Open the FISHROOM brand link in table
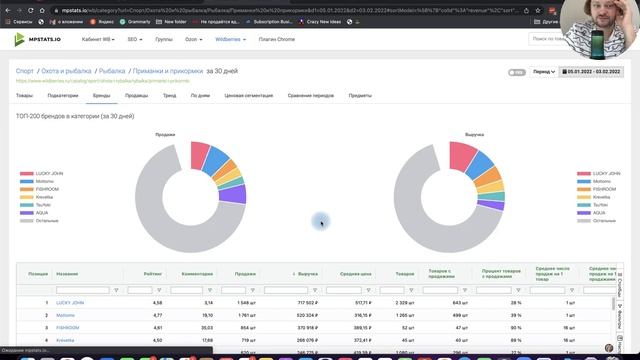This screenshot has width=640, height=360. [68, 328]
